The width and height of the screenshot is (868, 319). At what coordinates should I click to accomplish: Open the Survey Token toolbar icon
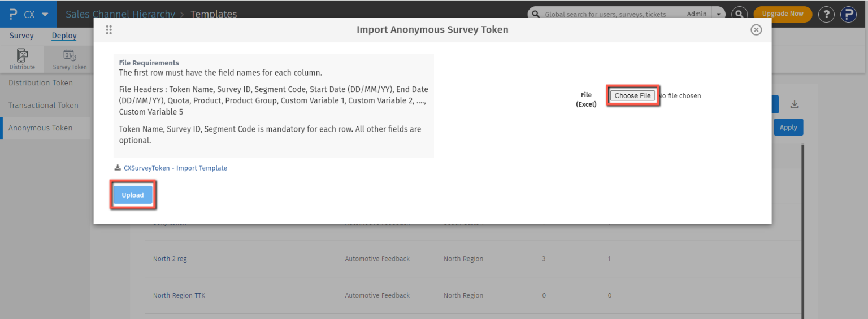tap(70, 59)
